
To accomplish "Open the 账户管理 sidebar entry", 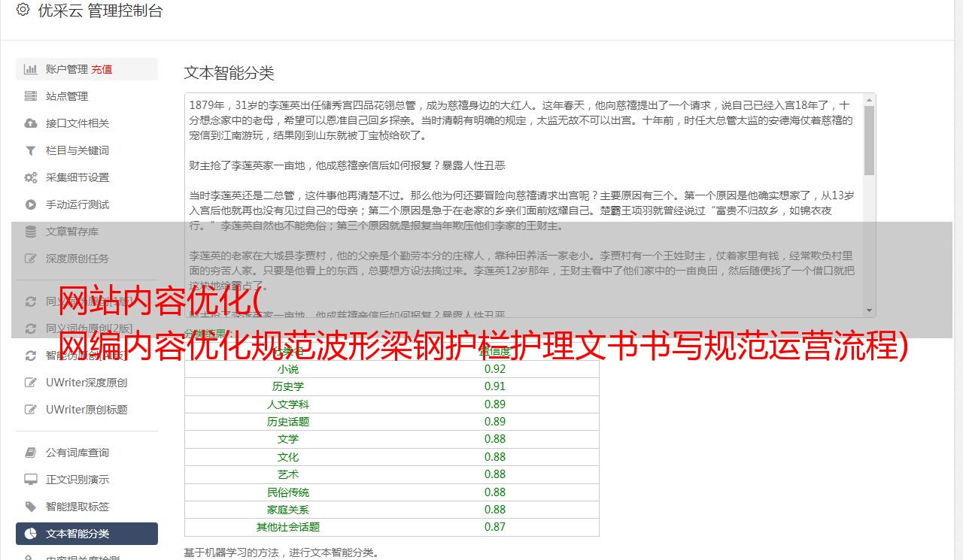I will click(87, 69).
